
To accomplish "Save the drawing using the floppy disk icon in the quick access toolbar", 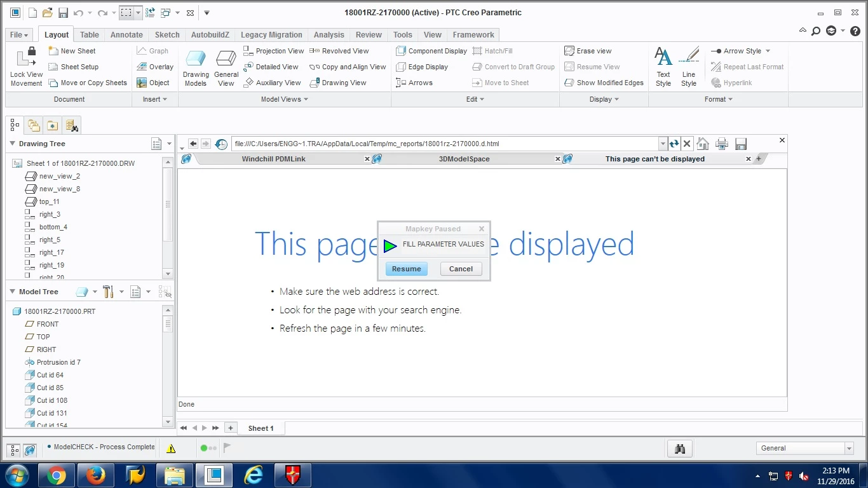I will [x=63, y=13].
